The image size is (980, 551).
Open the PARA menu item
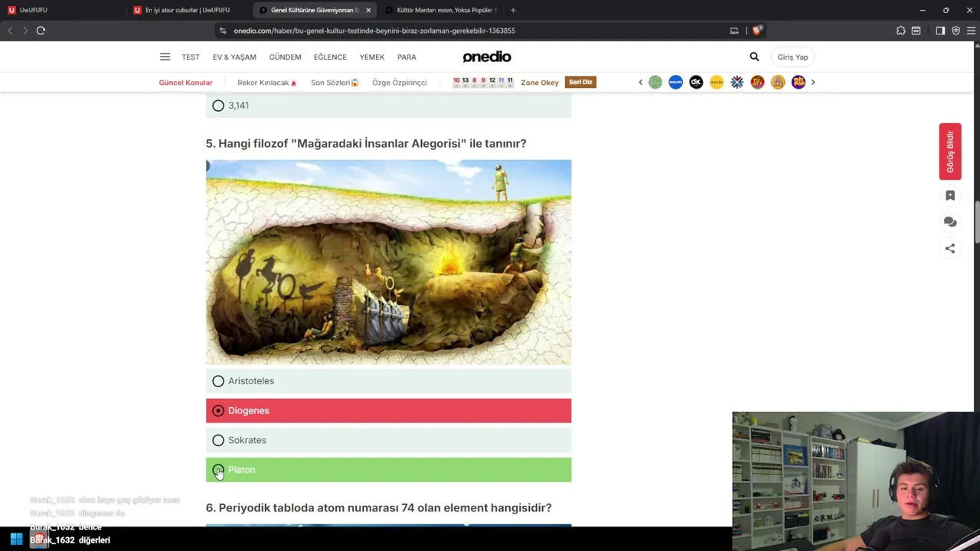[x=407, y=57]
